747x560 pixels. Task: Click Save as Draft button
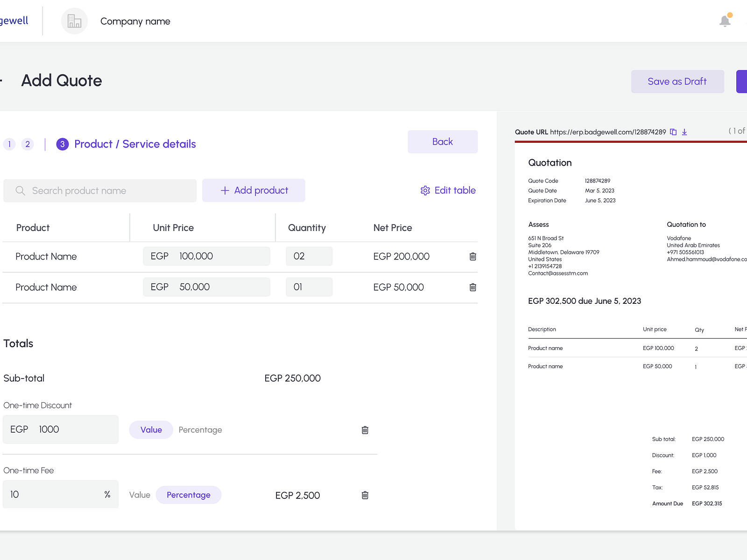pyautogui.click(x=677, y=82)
